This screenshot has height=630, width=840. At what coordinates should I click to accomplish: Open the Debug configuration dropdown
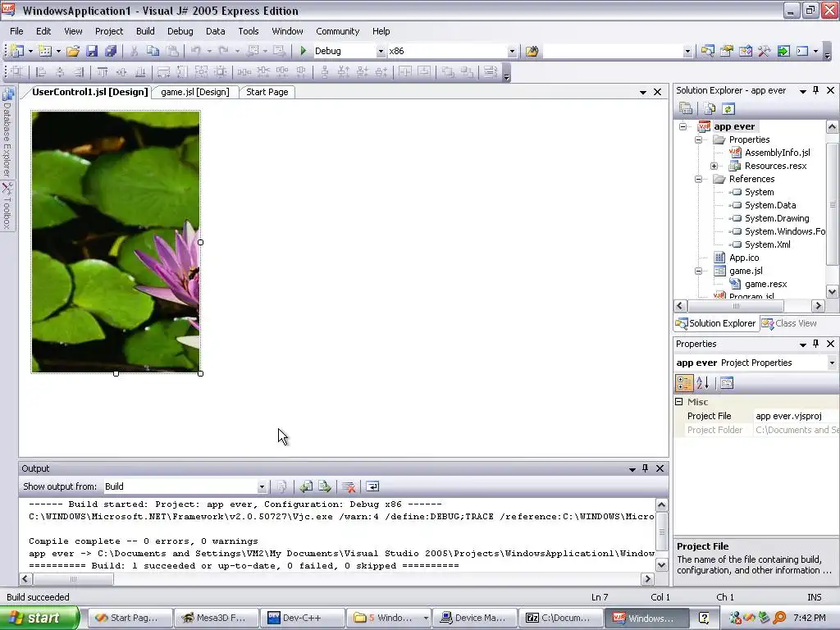pyautogui.click(x=381, y=52)
